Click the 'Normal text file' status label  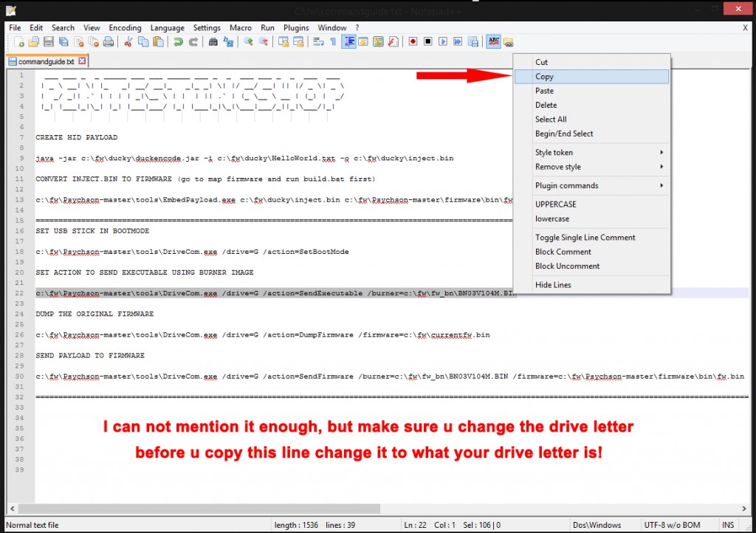(x=32, y=525)
